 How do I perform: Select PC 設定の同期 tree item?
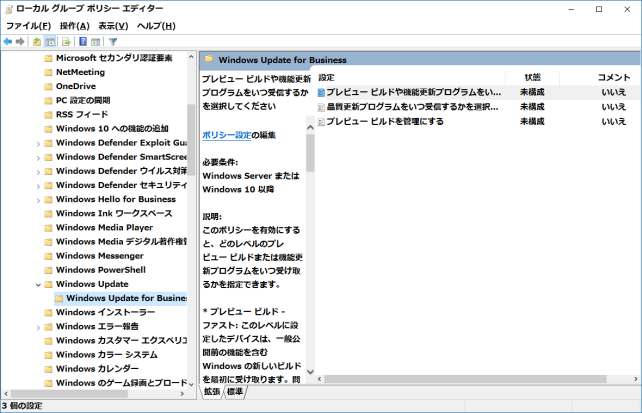(83, 100)
